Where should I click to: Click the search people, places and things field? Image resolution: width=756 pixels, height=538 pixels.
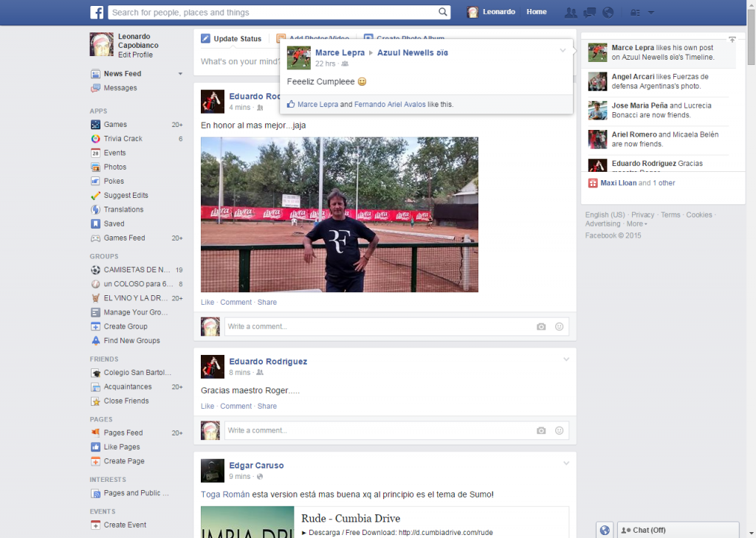[279, 13]
